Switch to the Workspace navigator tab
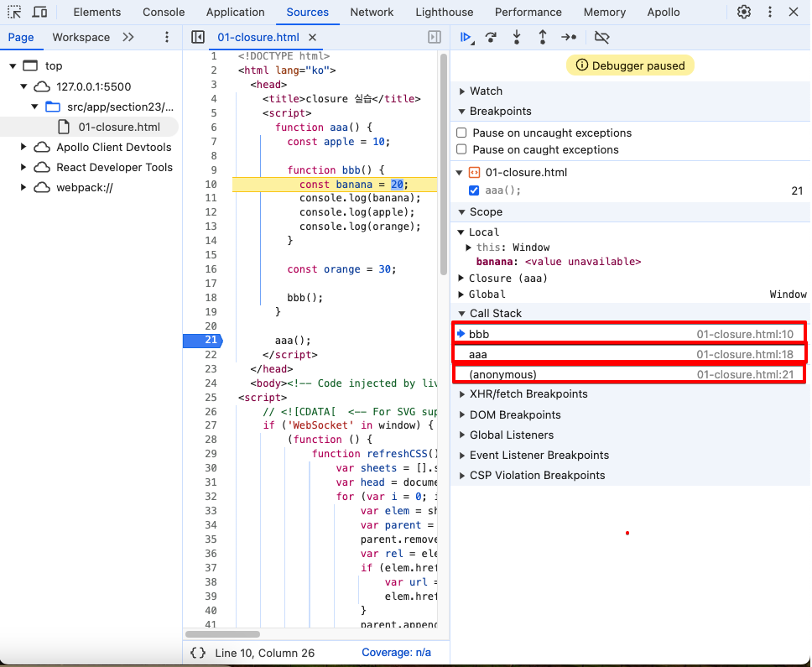Viewport: 812px width, 667px height. click(x=81, y=37)
